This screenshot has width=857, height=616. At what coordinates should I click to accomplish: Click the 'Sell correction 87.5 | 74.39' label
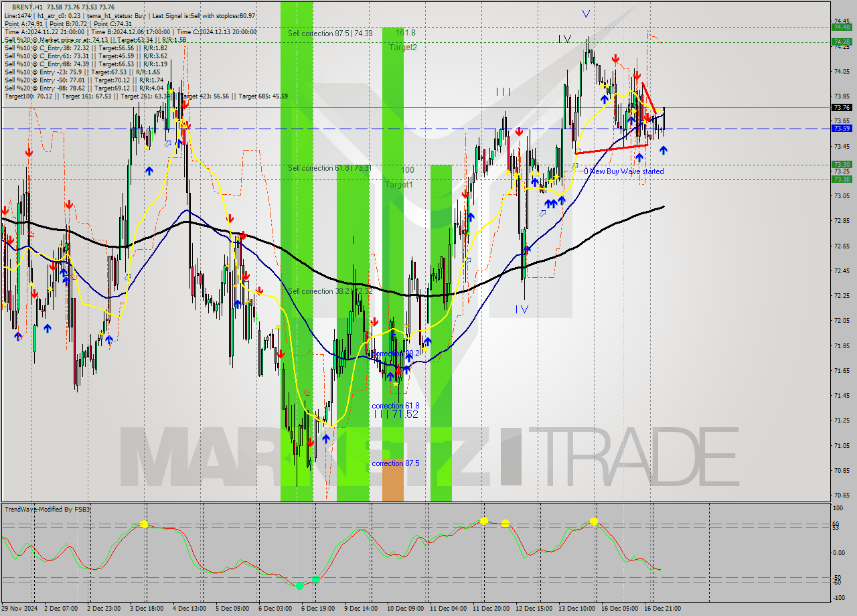[x=330, y=33]
